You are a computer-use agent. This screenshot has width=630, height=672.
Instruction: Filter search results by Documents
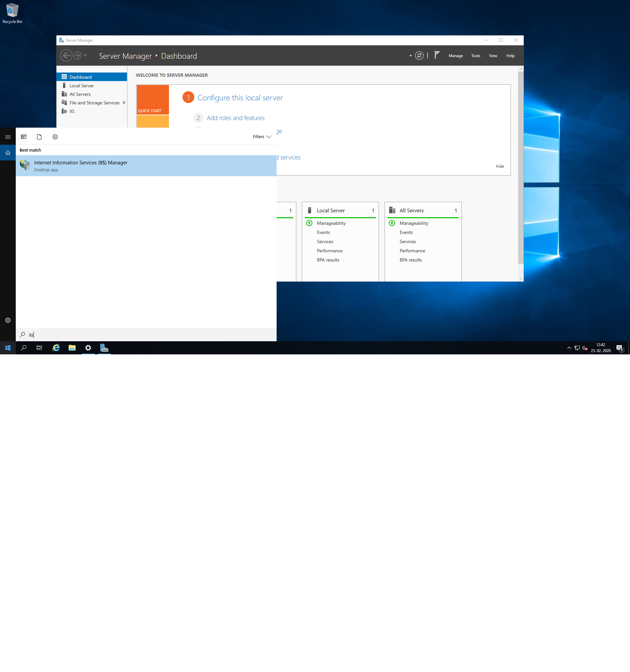pos(39,136)
